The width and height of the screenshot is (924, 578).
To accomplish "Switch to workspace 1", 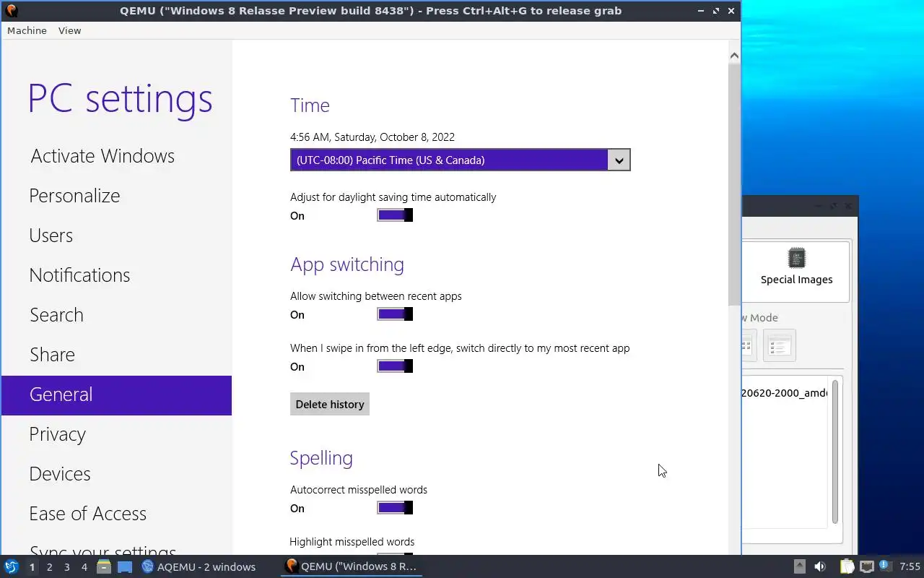I will 32,567.
